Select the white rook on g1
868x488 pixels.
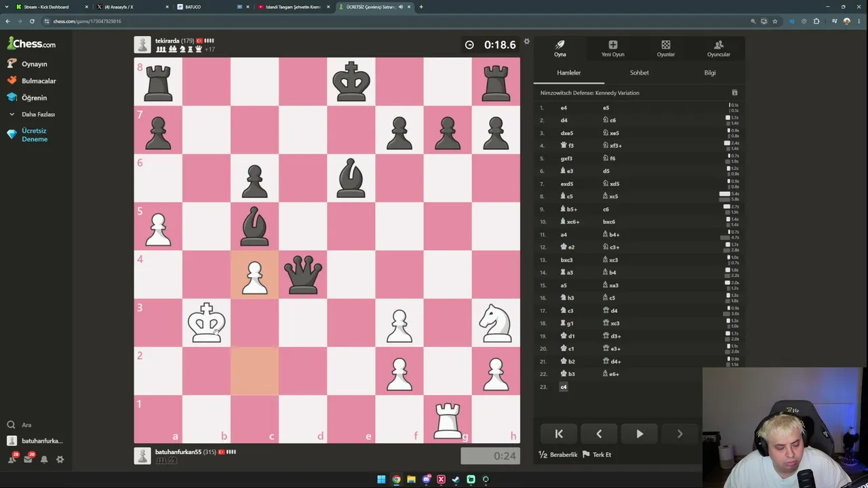click(x=448, y=420)
